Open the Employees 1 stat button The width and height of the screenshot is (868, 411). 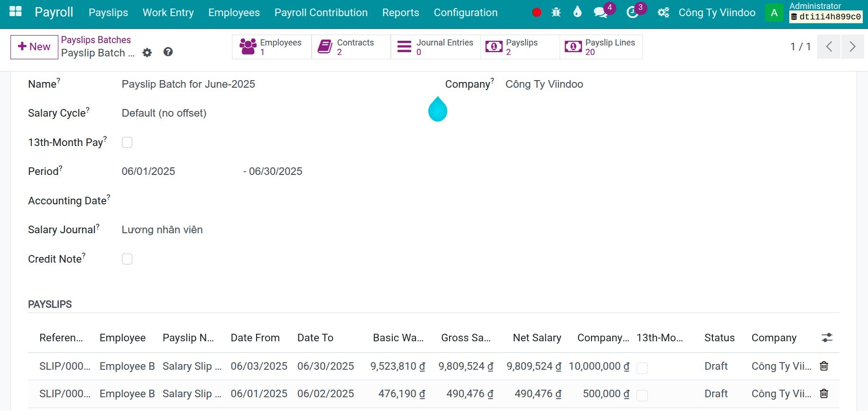(x=272, y=47)
